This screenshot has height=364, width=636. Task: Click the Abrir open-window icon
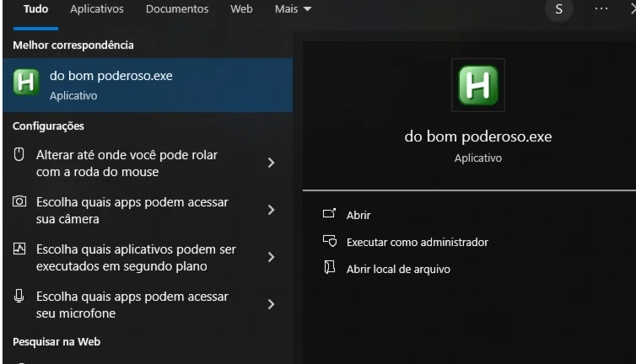pyautogui.click(x=329, y=213)
